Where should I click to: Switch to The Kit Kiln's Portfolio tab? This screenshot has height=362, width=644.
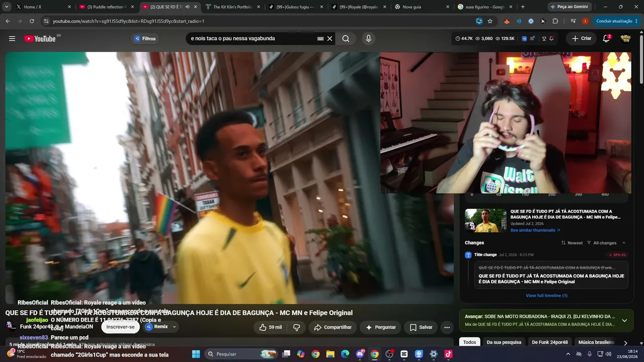233,7
